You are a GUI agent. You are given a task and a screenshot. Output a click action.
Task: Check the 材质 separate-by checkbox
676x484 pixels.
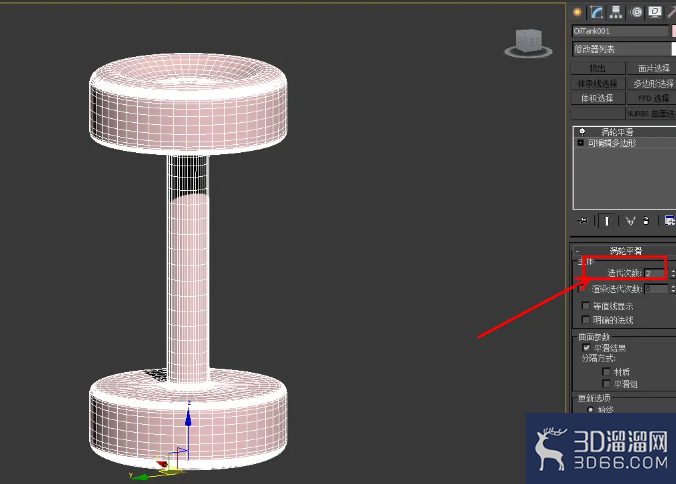[x=607, y=371]
